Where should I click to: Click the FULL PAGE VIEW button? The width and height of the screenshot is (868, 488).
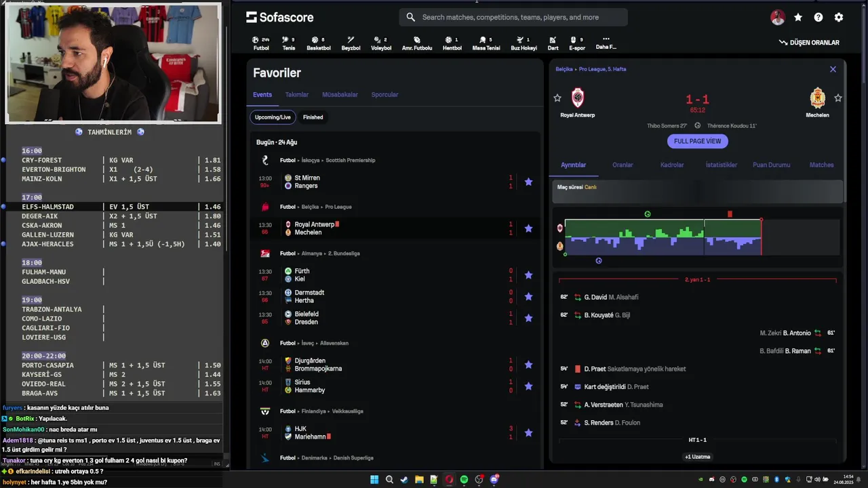point(697,141)
